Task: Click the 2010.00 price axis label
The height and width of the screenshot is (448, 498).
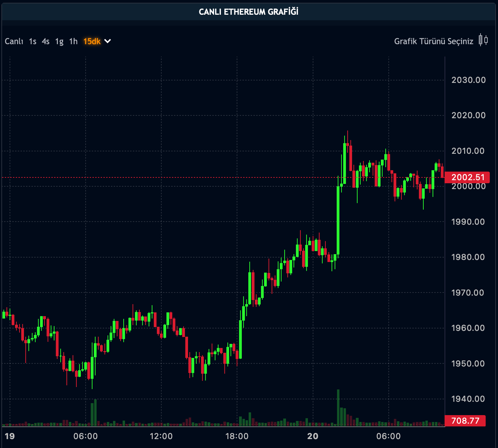Action: click(x=468, y=151)
